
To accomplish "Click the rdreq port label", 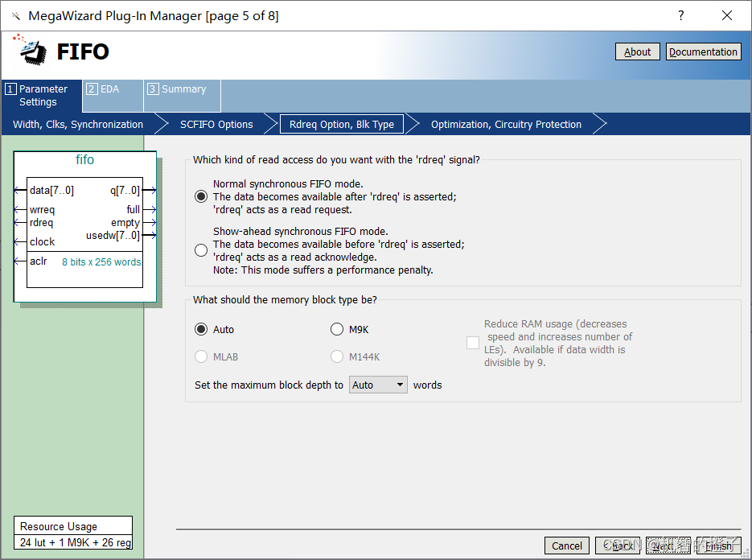I will pyautogui.click(x=41, y=223).
